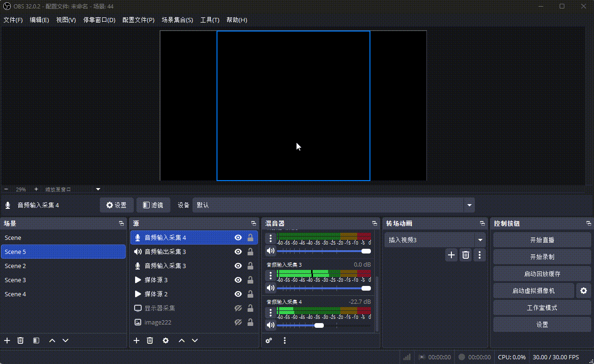Add a new scene with the plus icon
This screenshot has height=364, width=594.
click(7, 340)
